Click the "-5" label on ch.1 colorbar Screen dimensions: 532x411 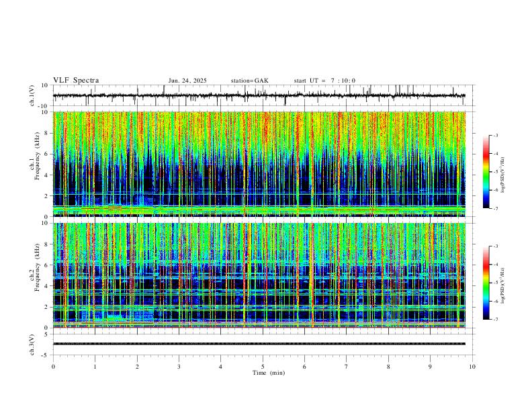(x=495, y=172)
